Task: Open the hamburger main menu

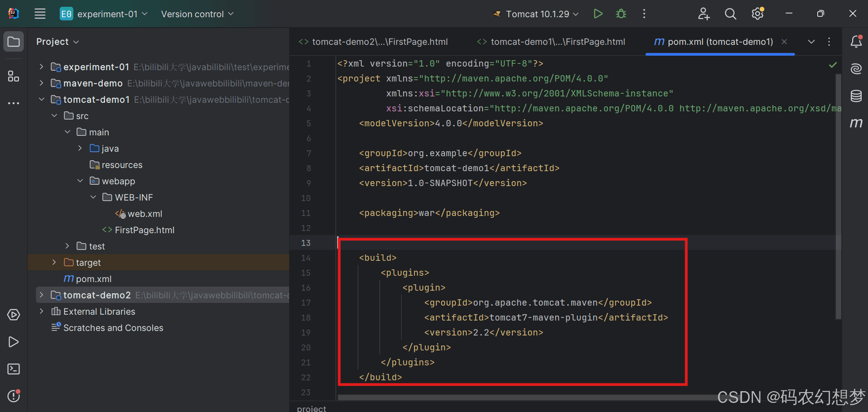Action: pos(40,14)
